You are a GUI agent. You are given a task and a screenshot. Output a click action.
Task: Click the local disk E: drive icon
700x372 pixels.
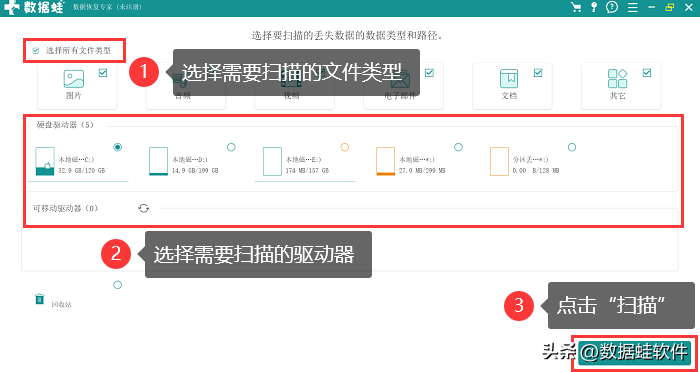point(272,161)
